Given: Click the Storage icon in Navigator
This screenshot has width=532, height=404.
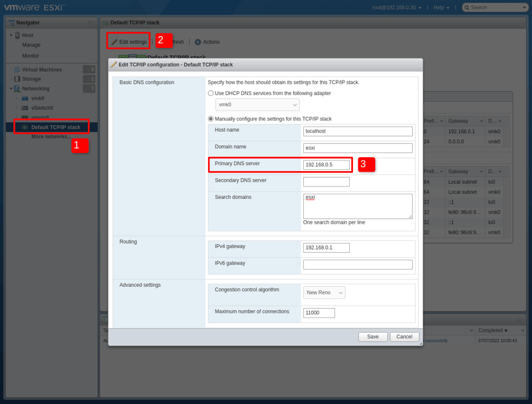Looking at the screenshot, I should pos(17,79).
